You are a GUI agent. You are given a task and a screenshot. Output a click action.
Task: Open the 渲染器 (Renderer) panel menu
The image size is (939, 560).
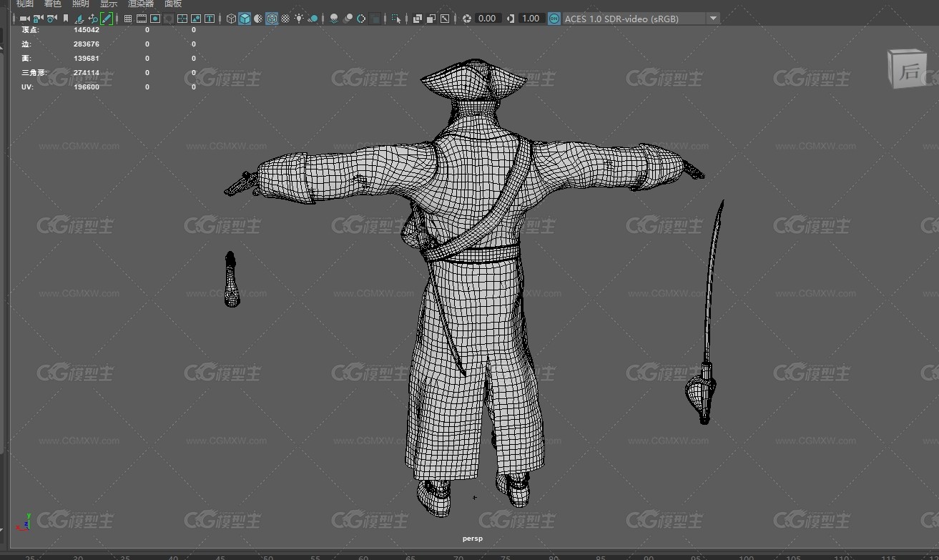pyautogui.click(x=141, y=4)
